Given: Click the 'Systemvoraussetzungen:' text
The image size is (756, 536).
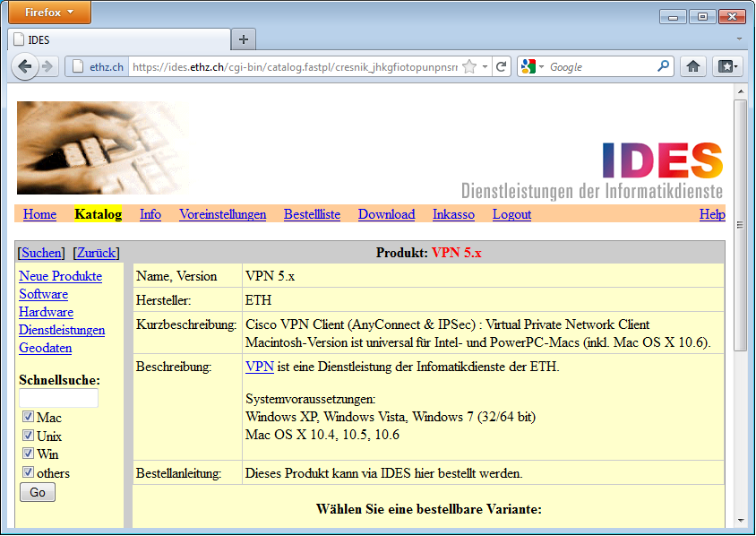Looking at the screenshot, I should click(x=311, y=399).
